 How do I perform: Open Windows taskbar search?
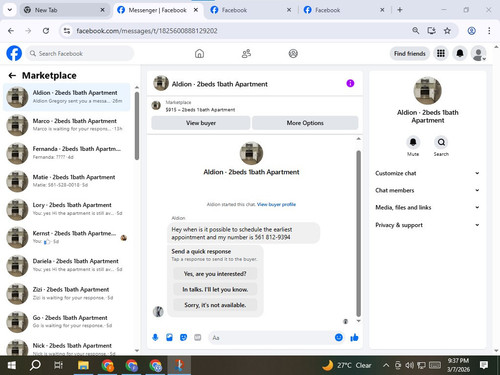pos(35,365)
